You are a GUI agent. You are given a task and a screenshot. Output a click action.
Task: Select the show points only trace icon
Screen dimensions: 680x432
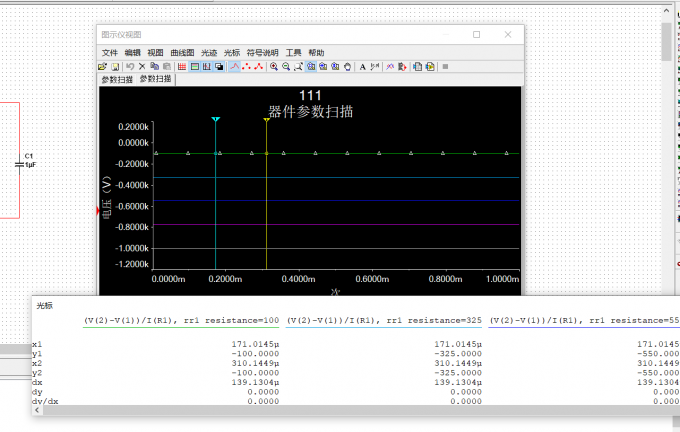click(x=247, y=67)
